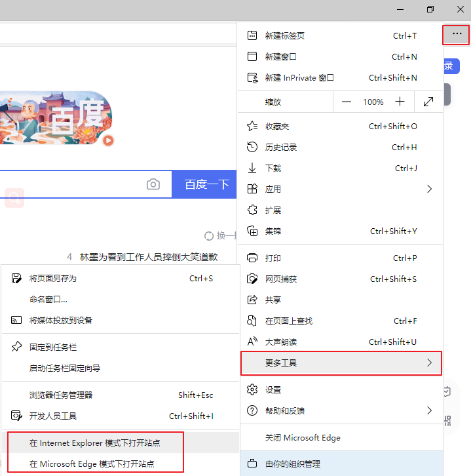
Task: Select 关闭 Microsoft Edge
Action: point(340,437)
